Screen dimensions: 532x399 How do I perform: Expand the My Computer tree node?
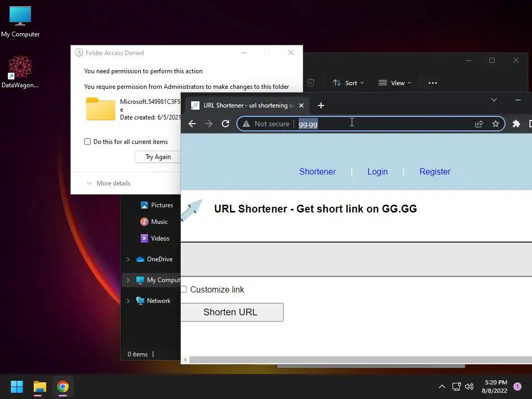click(128, 280)
